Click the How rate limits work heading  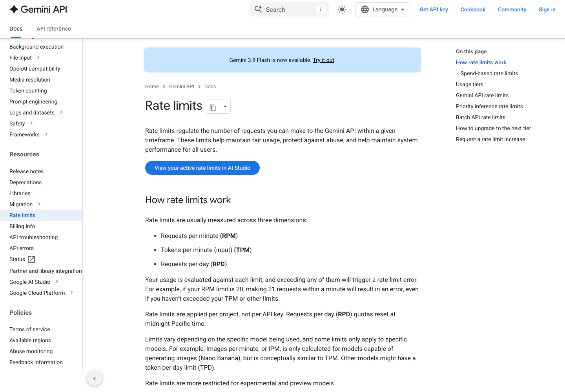[188, 200]
